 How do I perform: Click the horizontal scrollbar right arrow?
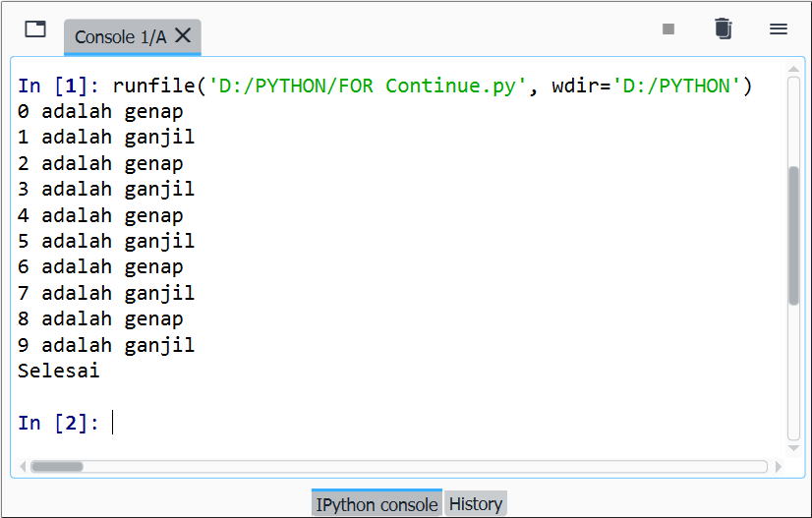point(779,467)
